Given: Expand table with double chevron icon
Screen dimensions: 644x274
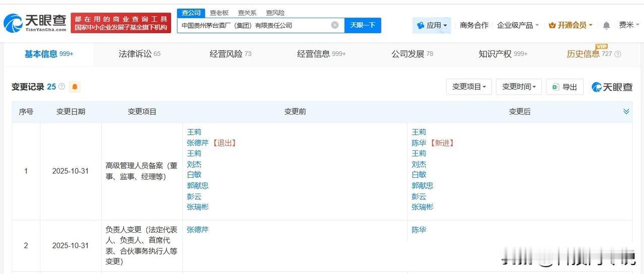Looking at the screenshot, I should [x=626, y=112].
